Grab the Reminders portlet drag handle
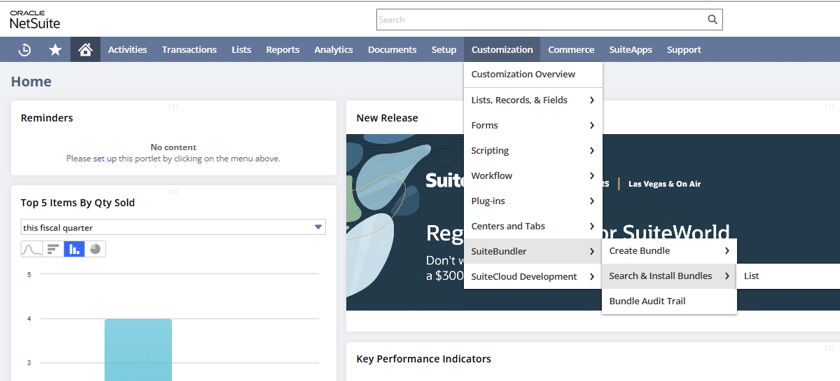840x381 pixels. click(173, 107)
